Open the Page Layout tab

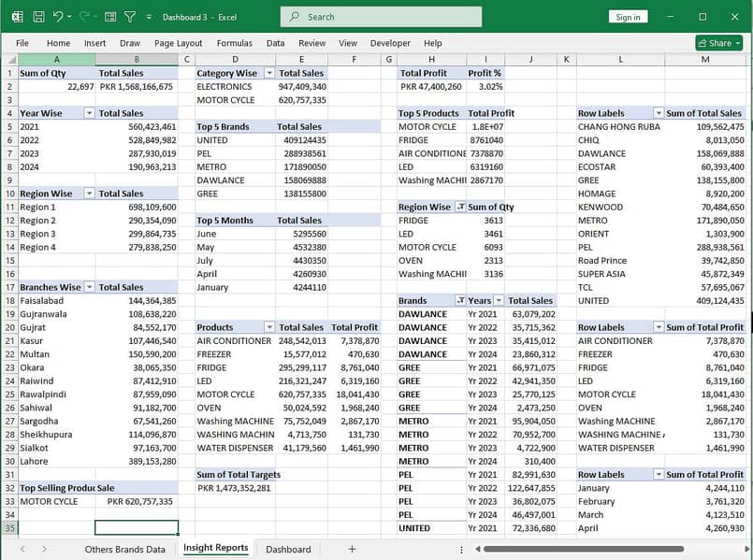(x=178, y=43)
